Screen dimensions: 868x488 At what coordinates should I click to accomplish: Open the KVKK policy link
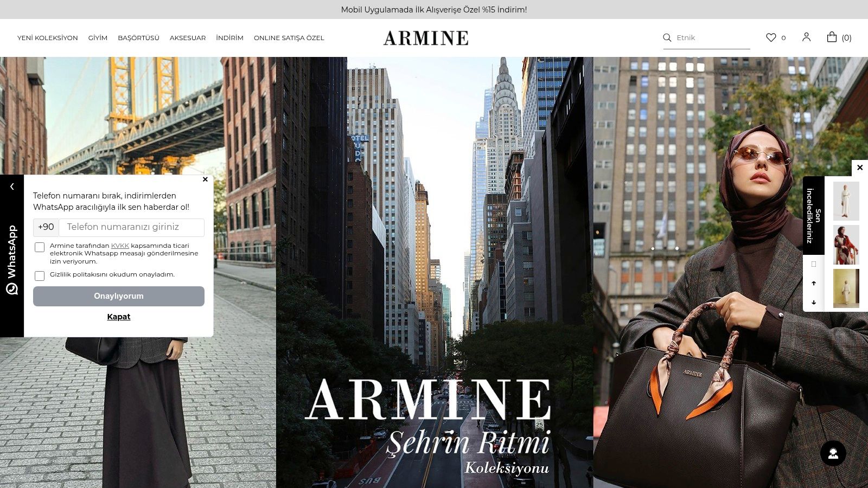[120, 246]
